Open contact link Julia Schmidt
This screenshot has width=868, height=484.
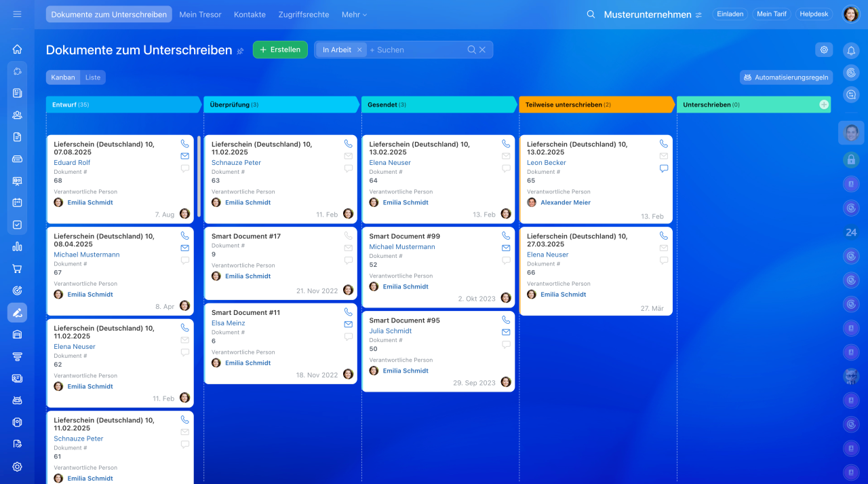(391, 331)
